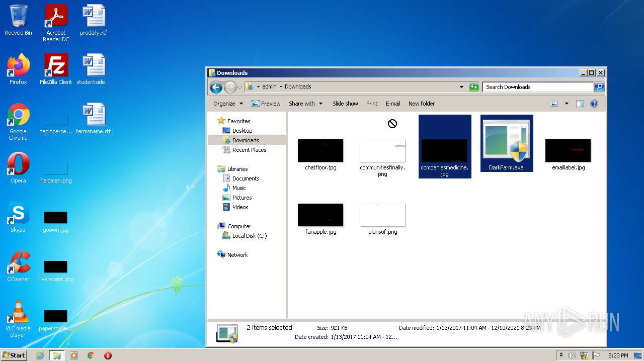Click Print in the toolbar
This screenshot has height=362, width=644.
[372, 104]
